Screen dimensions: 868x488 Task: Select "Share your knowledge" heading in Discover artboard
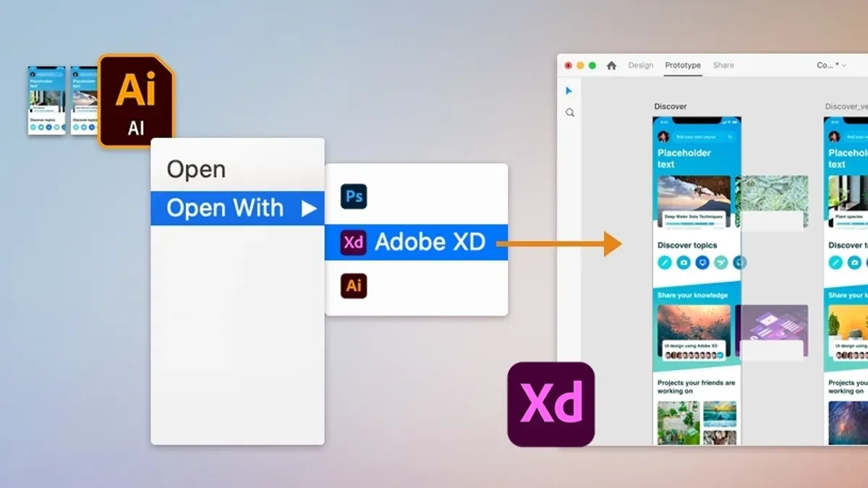click(x=692, y=296)
